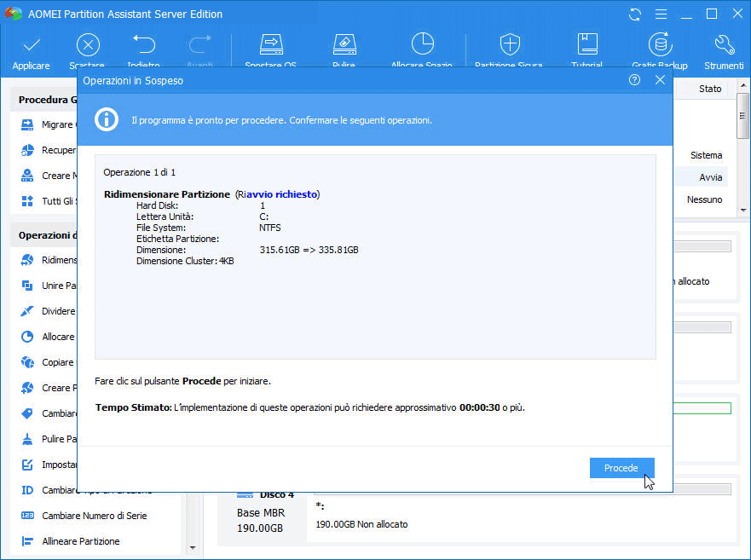The image size is (751, 560).
Task: Click the refresh icon in title bar
Action: pyautogui.click(x=634, y=14)
